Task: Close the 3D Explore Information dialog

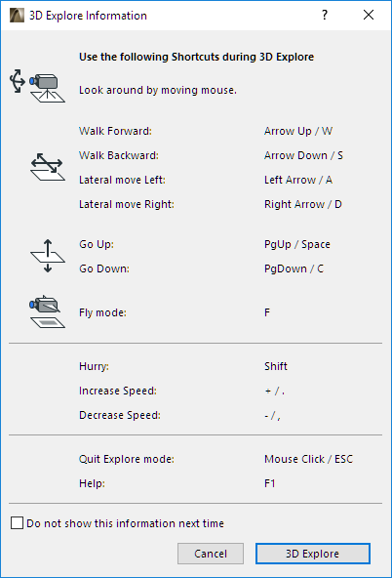Action: tap(369, 15)
